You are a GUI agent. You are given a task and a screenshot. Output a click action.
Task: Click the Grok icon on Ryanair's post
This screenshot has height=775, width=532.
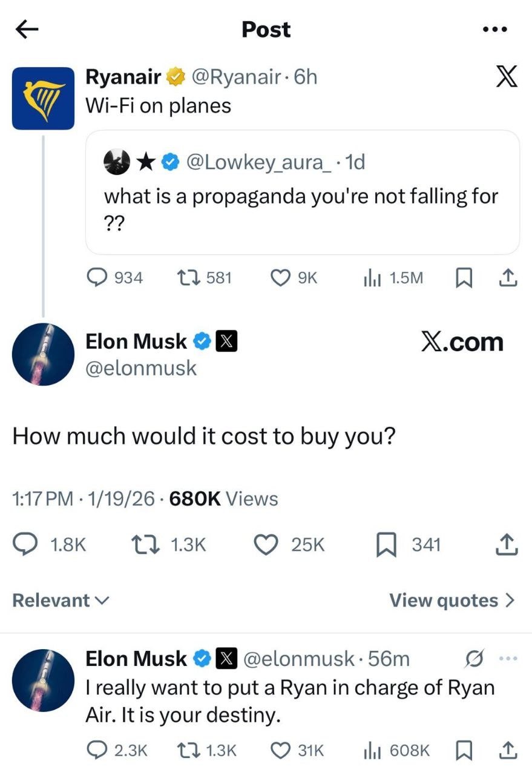click(506, 77)
